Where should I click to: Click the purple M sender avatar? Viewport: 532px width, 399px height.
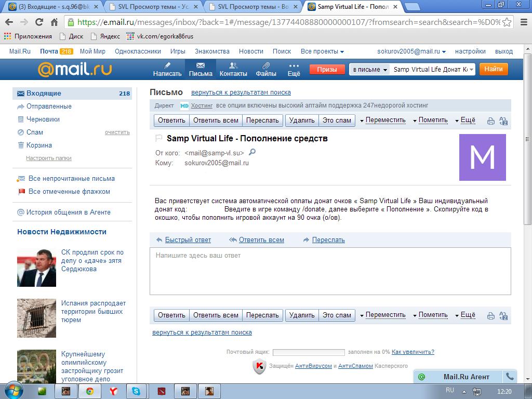pyautogui.click(x=483, y=157)
